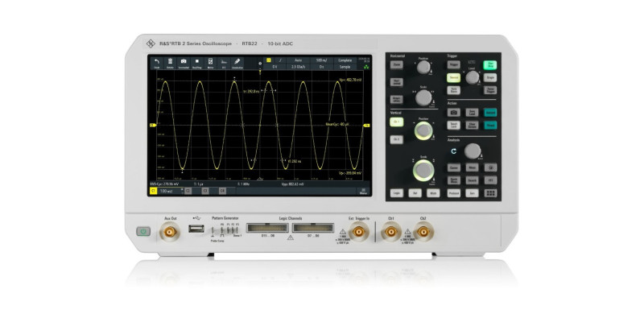Select the yellow C1 channel label on screen

tap(153, 191)
